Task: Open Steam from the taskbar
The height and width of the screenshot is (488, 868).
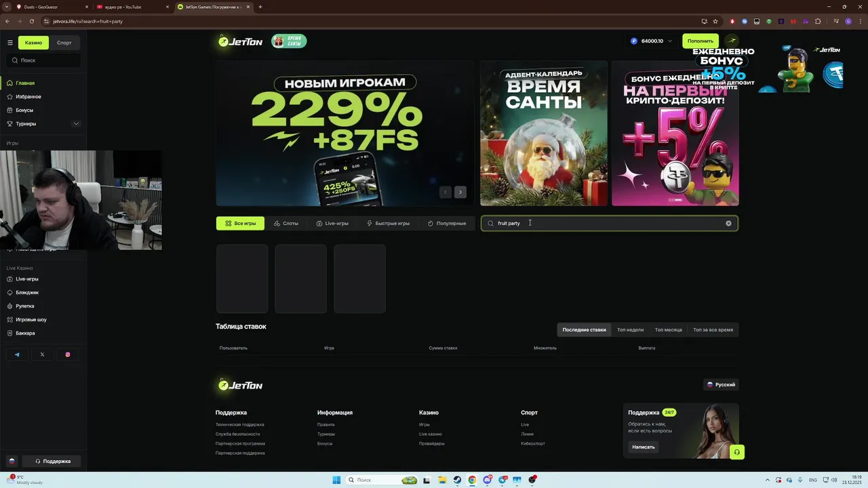Action: click(x=457, y=480)
